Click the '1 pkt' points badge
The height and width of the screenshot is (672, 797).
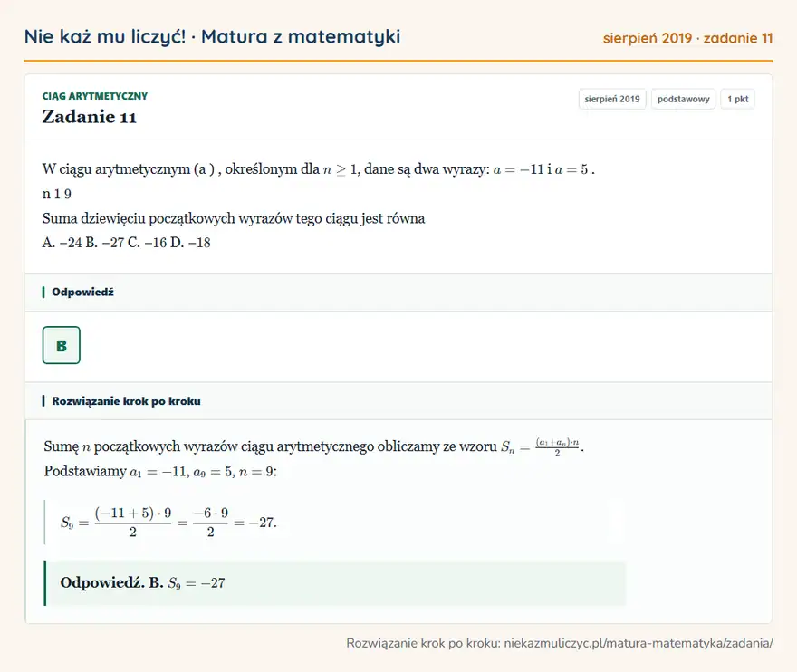click(737, 99)
